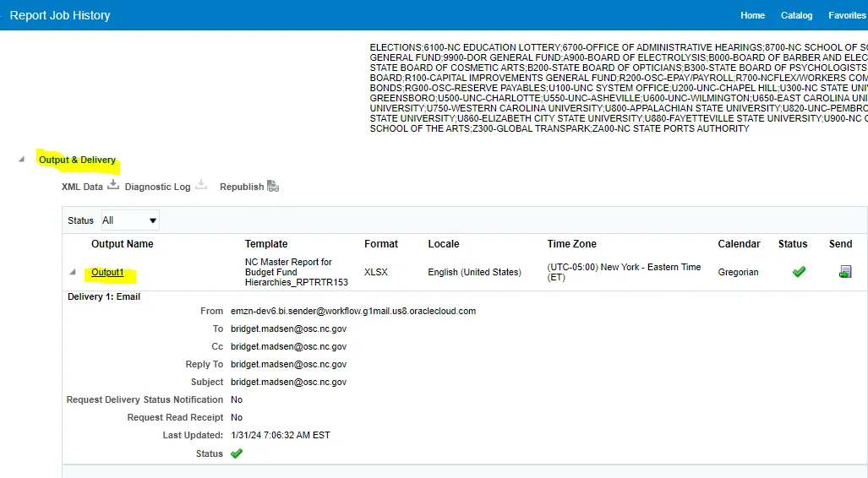This screenshot has height=478, width=868.
Task: Open the Diagnostic Log link
Action: coord(157,187)
